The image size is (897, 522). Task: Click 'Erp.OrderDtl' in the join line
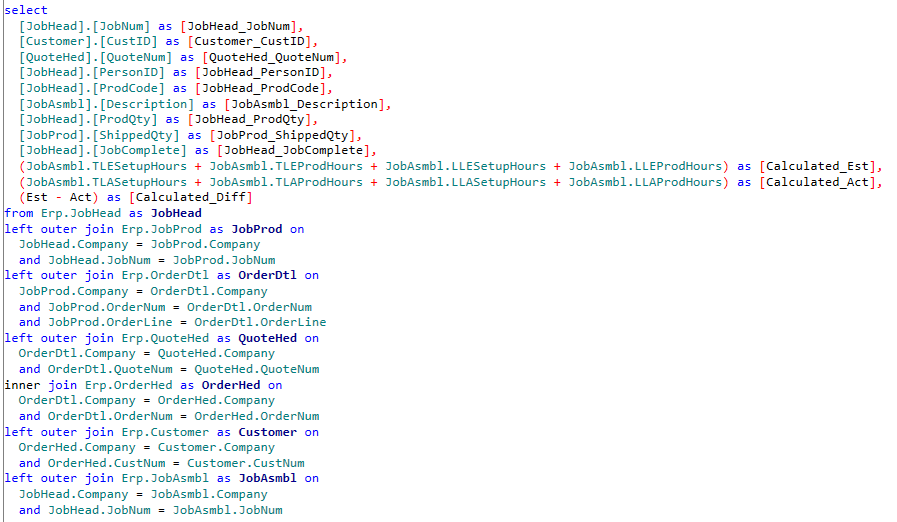tap(165, 275)
